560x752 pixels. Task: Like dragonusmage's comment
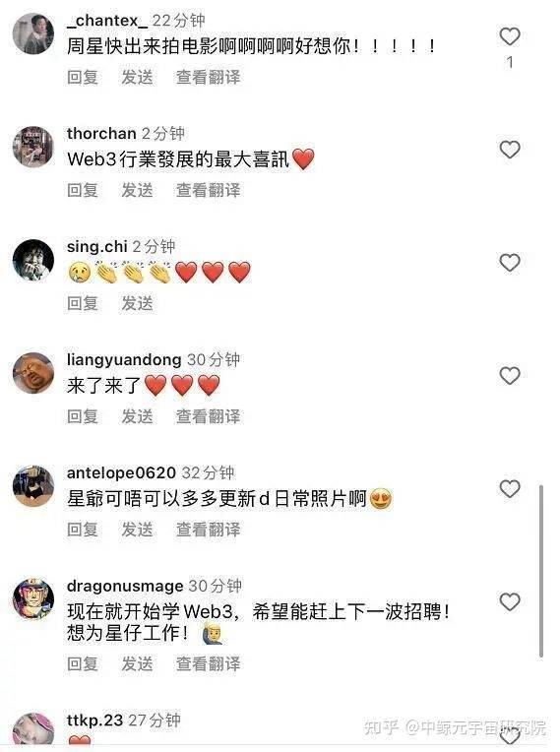510,602
